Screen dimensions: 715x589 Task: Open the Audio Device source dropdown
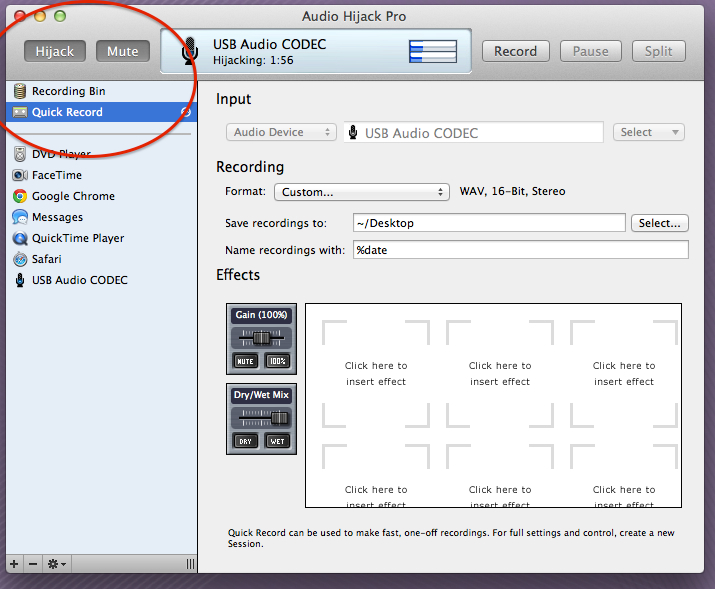coord(281,132)
